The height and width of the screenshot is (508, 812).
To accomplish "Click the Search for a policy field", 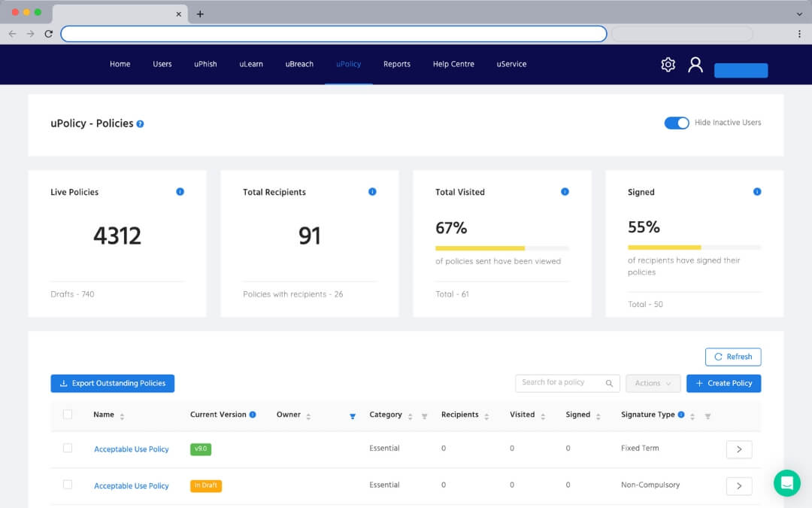I will point(560,383).
